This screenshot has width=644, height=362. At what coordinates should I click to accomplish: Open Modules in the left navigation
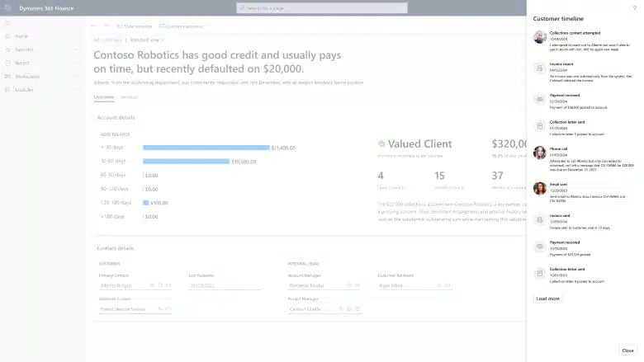(24, 90)
